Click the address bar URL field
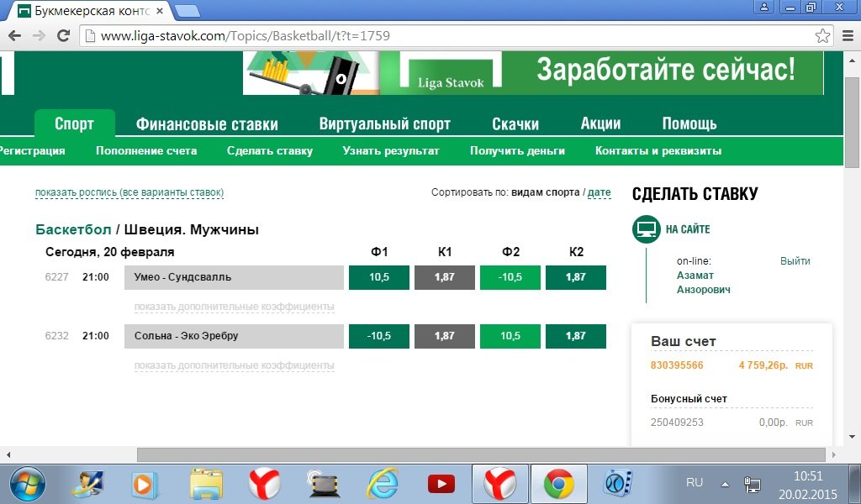This screenshot has height=504, width=861. (446, 36)
